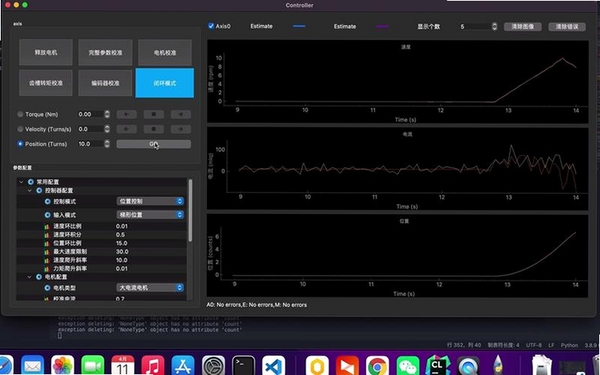Open Mail from the Dock
Screen dimensions: 600x375
33,366
